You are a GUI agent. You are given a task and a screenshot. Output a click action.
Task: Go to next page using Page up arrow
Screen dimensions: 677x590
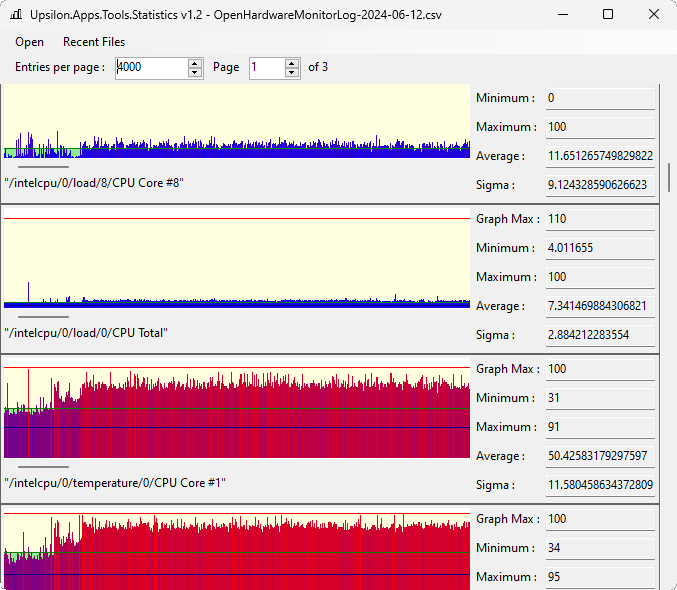[292, 62]
